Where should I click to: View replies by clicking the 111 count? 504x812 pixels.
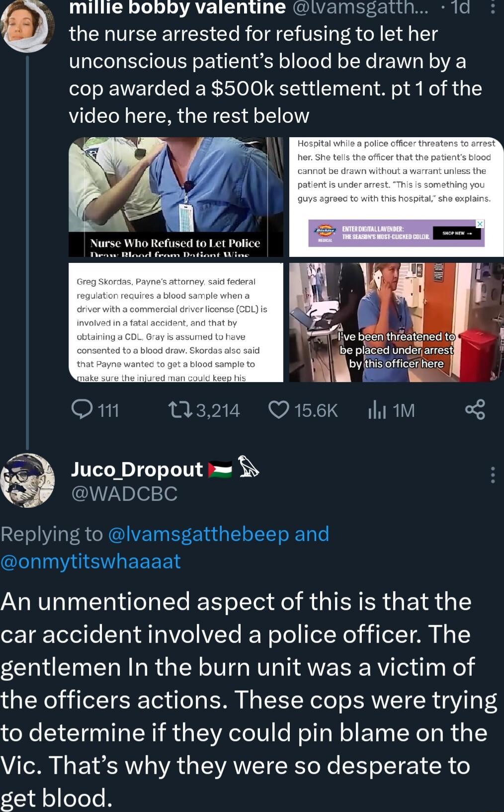click(107, 410)
